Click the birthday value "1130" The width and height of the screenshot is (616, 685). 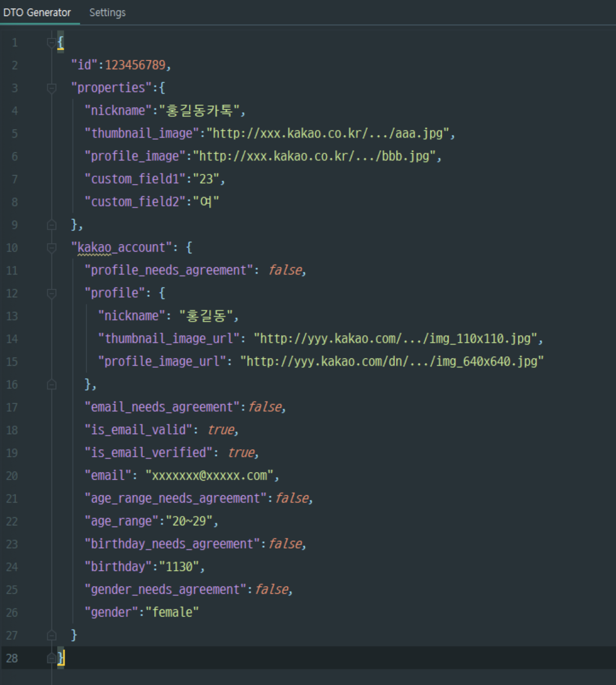click(179, 567)
